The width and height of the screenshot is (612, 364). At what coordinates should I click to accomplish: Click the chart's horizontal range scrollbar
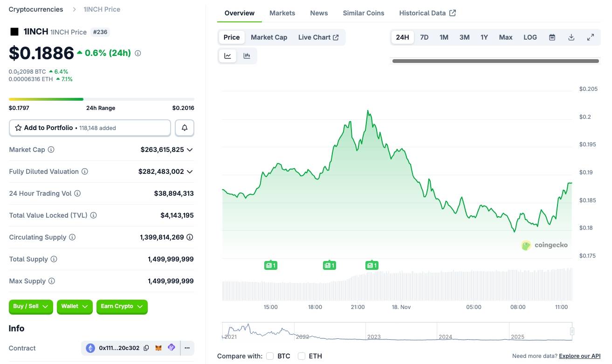pos(495,61)
